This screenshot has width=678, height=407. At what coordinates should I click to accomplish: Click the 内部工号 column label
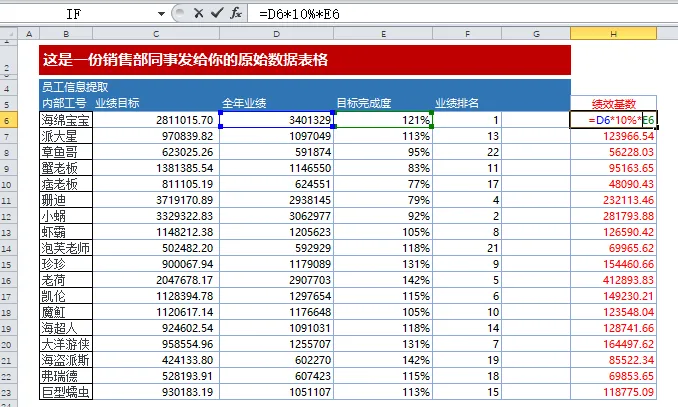[64, 103]
